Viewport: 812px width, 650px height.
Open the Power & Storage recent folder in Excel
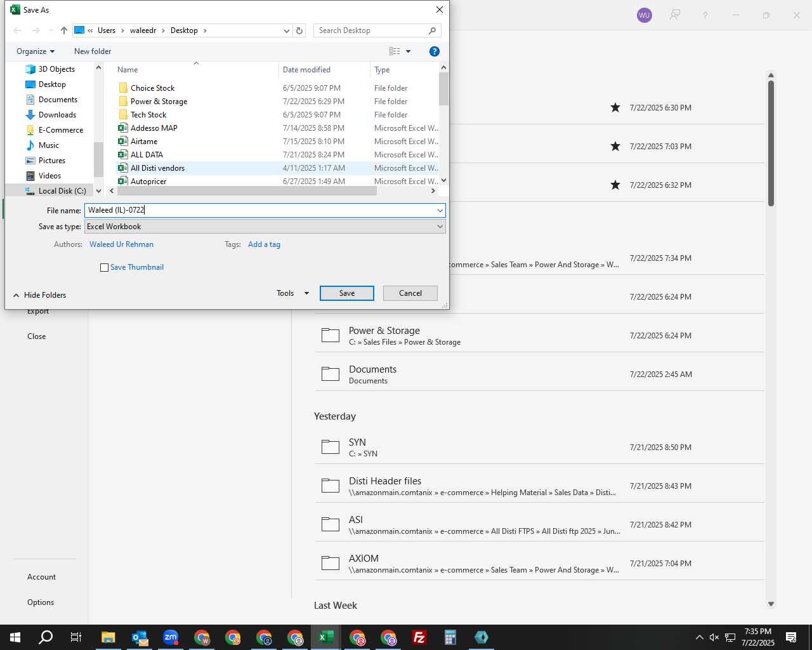point(539,336)
